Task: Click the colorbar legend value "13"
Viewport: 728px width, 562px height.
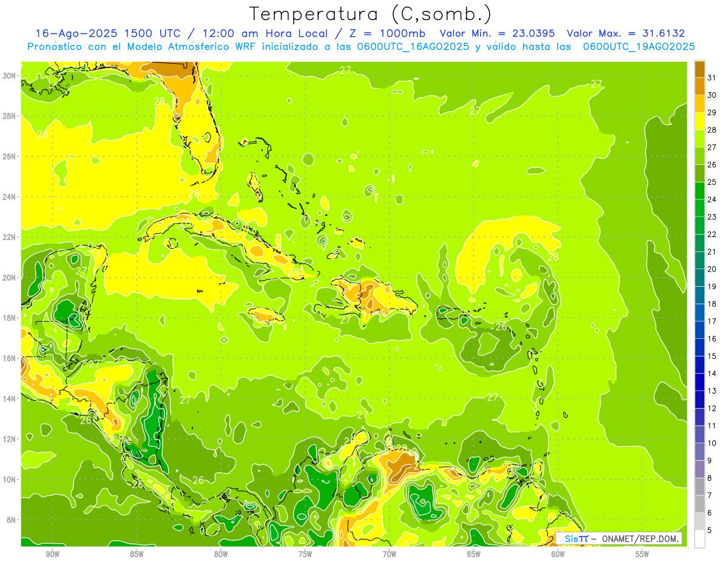Action: coord(712,391)
